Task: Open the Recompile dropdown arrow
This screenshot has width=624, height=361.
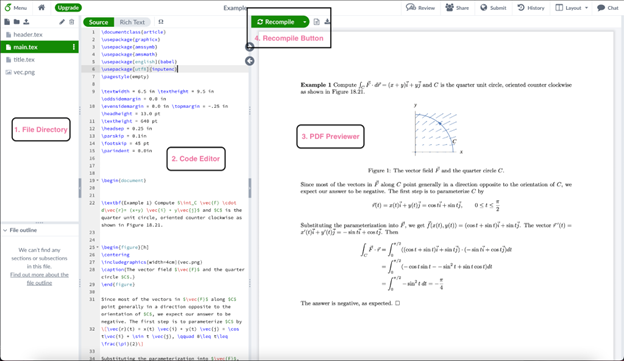Action: coord(304,22)
